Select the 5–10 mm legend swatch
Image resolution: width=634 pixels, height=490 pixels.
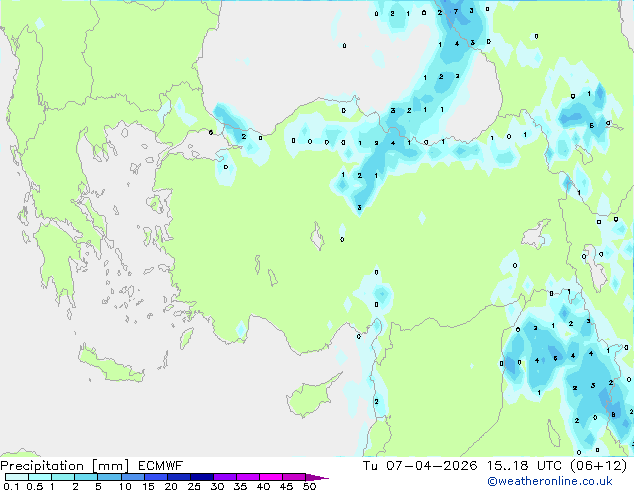coord(109,477)
